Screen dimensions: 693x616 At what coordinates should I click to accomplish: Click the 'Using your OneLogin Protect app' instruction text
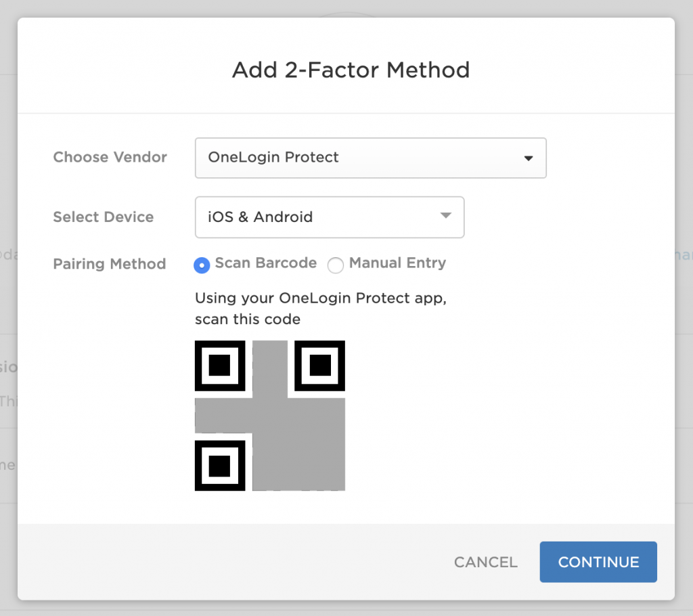point(321,308)
